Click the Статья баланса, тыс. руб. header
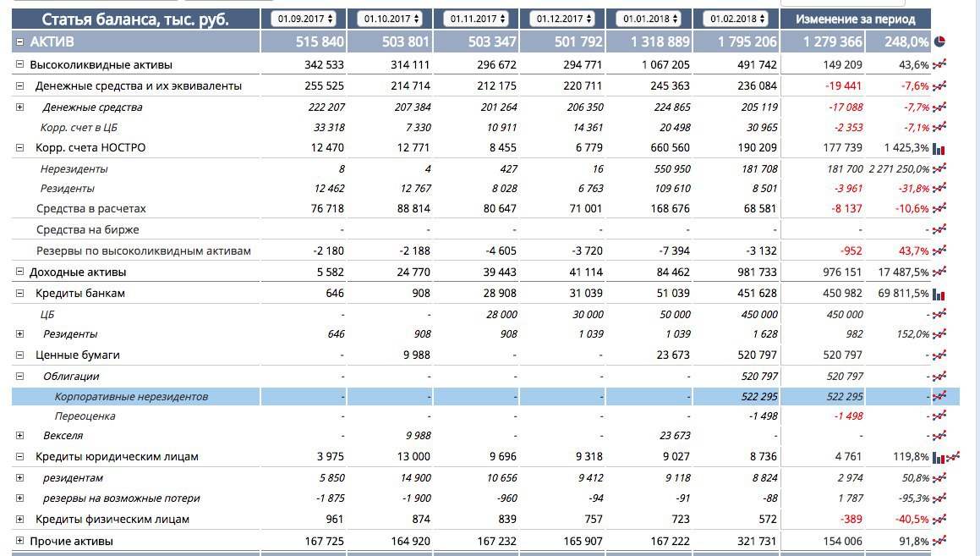Viewport: 980px width, 556px height. click(x=135, y=19)
